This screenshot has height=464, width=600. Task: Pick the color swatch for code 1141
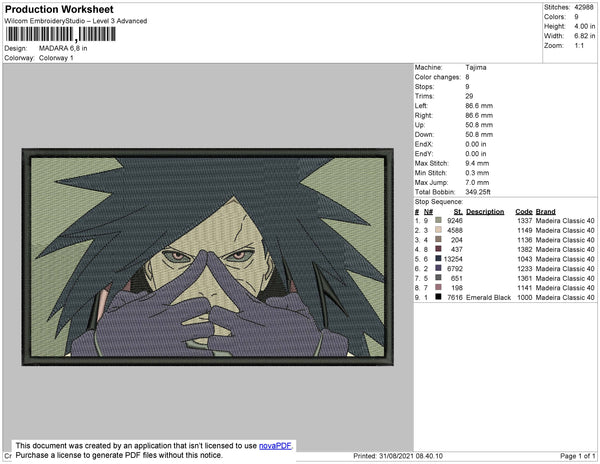(x=439, y=287)
